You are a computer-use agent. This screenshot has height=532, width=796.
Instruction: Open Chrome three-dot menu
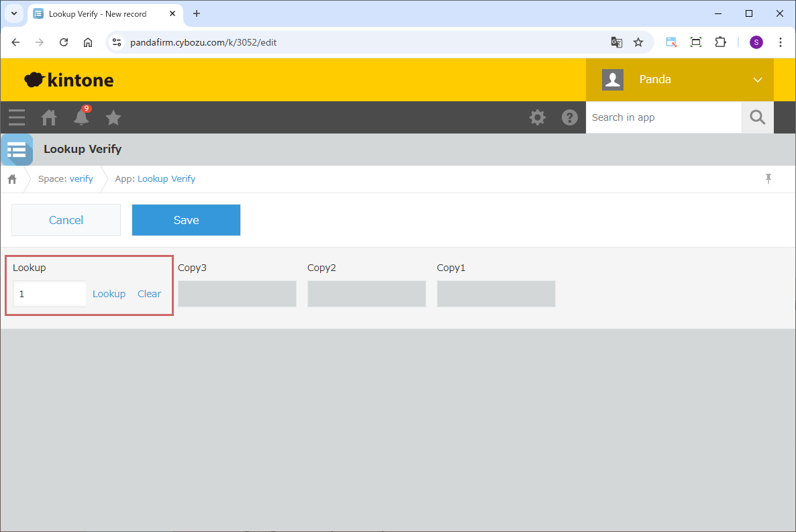780,42
